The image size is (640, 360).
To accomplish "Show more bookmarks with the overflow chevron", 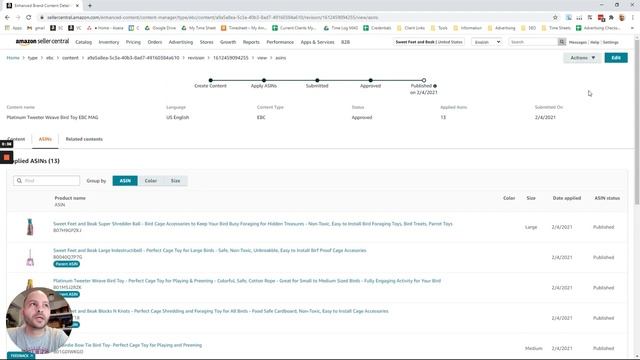I will [x=632, y=28].
